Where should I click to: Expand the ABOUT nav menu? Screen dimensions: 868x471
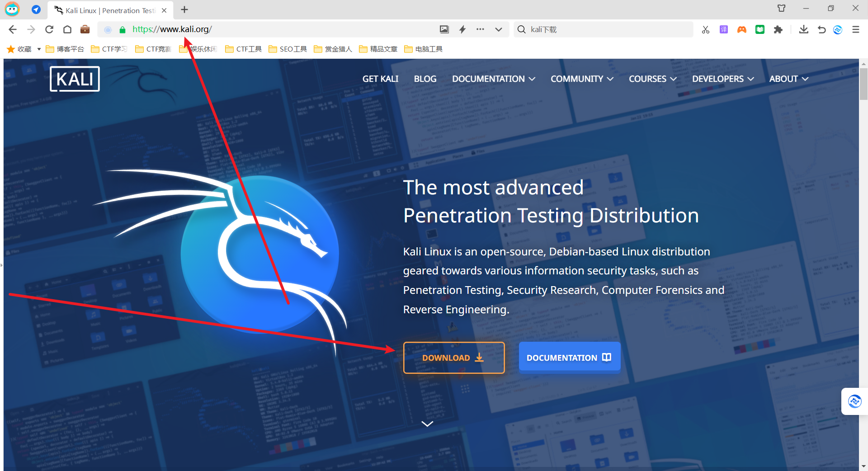[x=788, y=79]
